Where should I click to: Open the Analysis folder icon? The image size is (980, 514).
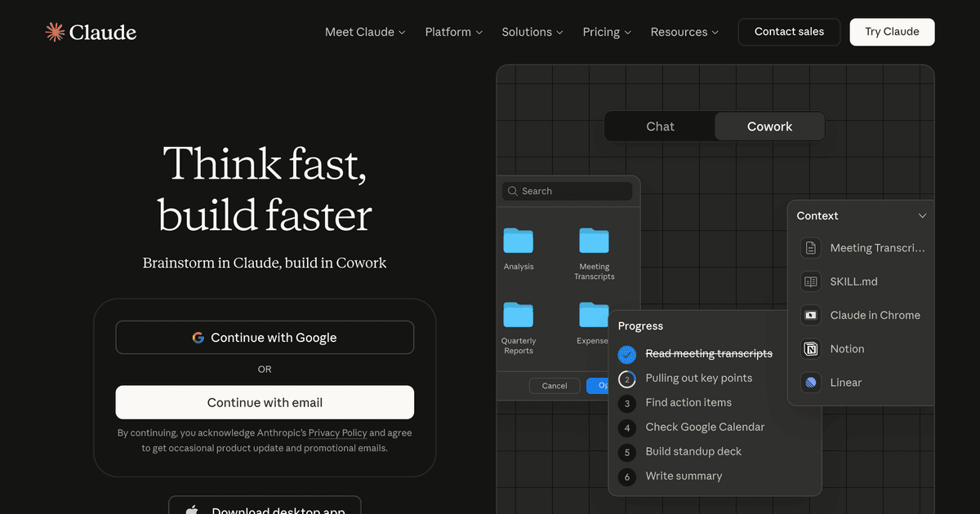pyautogui.click(x=519, y=241)
